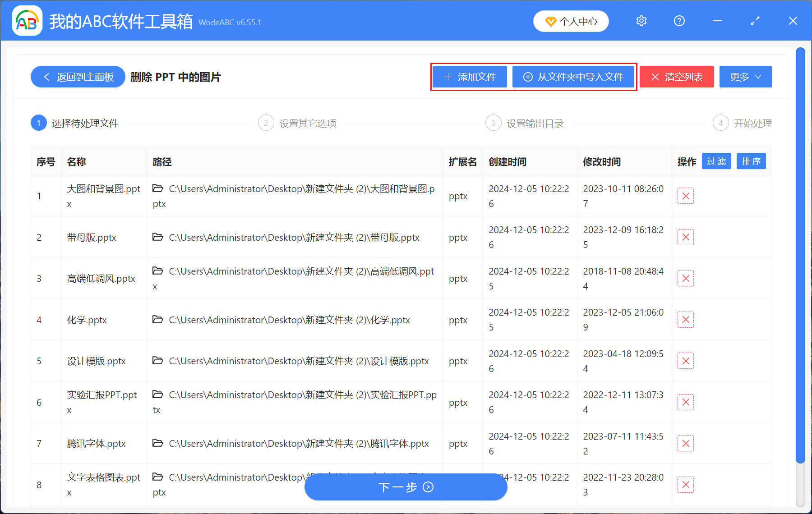
Task: Open the 个人中心 personal center
Action: [x=571, y=21]
